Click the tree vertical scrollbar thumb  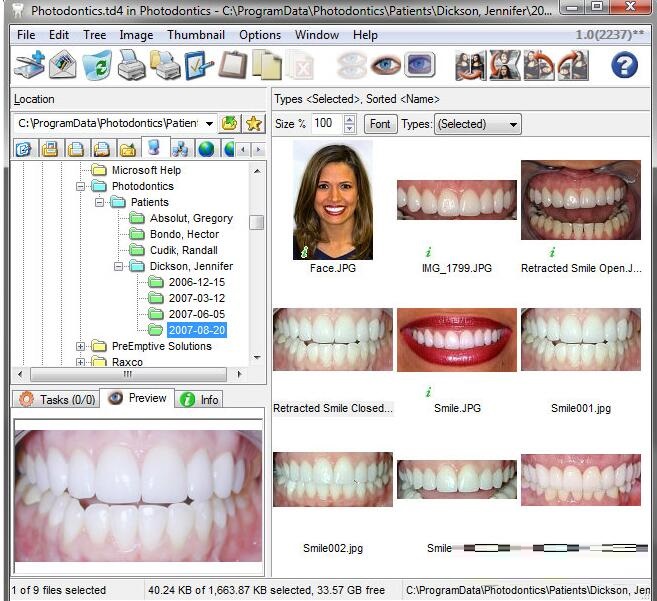(256, 223)
